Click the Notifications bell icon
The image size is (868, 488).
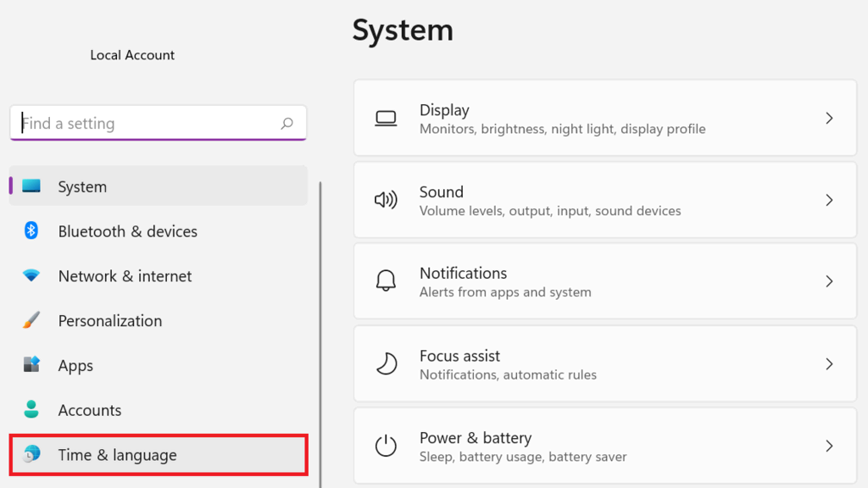click(x=386, y=281)
